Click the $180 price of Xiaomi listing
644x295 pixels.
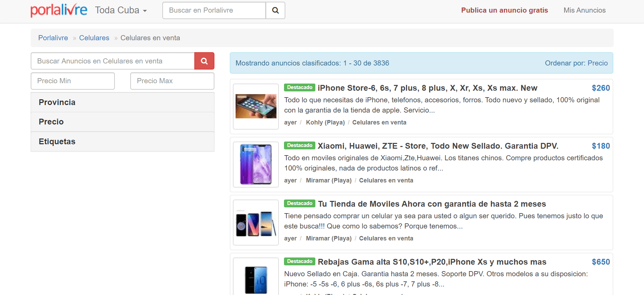(601, 146)
